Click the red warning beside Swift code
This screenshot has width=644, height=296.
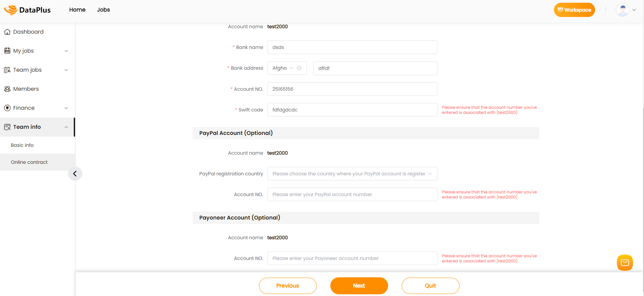pyautogui.click(x=489, y=110)
